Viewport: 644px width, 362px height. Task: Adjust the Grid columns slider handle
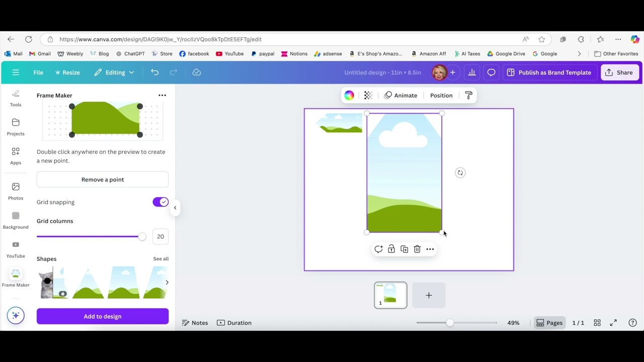click(x=142, y=236)
